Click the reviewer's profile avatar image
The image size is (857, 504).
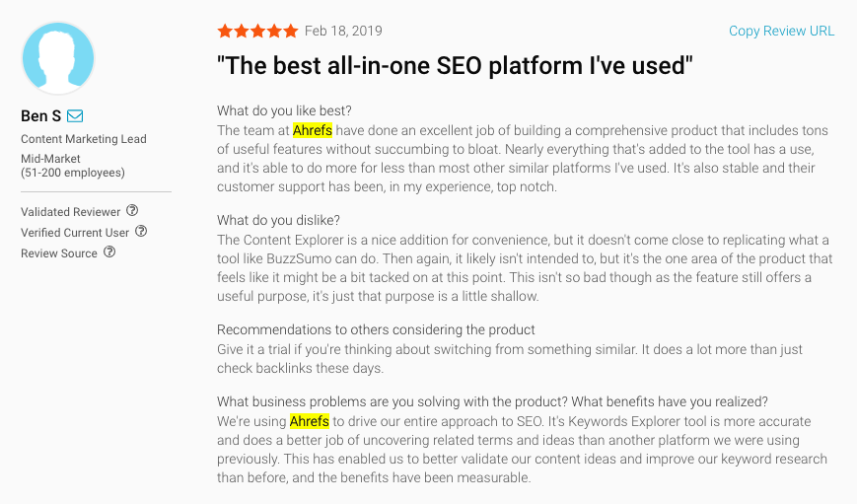pyautogui.click(x=57, y=58)
